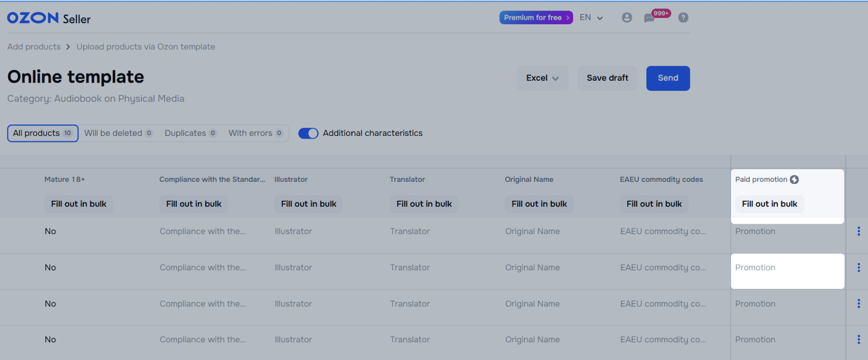The height and width of the screenshot is (360, 868).
Task: Open the messages chat icon with 999+ badge
Action: click(649, 18)
